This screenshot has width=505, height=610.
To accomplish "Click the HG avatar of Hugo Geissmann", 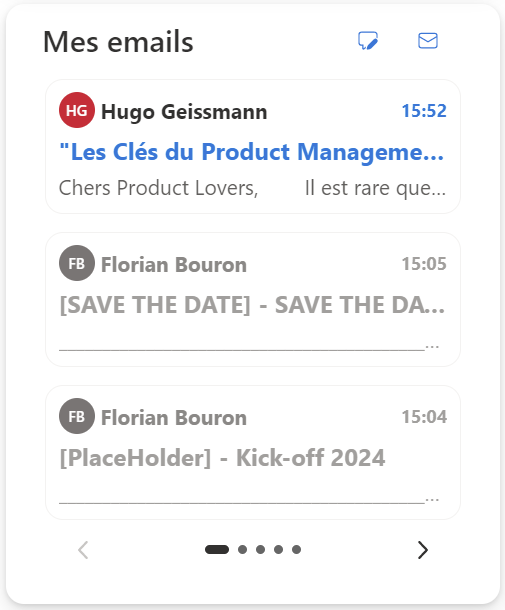I will point(77,110).
